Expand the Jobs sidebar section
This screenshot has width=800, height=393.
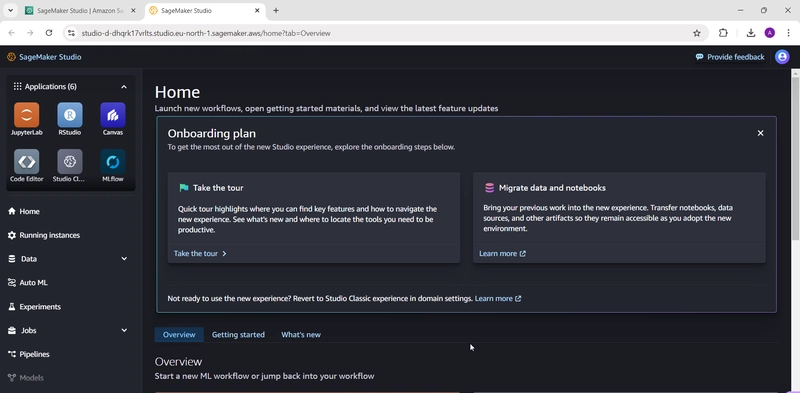click(x=124, y=331)
